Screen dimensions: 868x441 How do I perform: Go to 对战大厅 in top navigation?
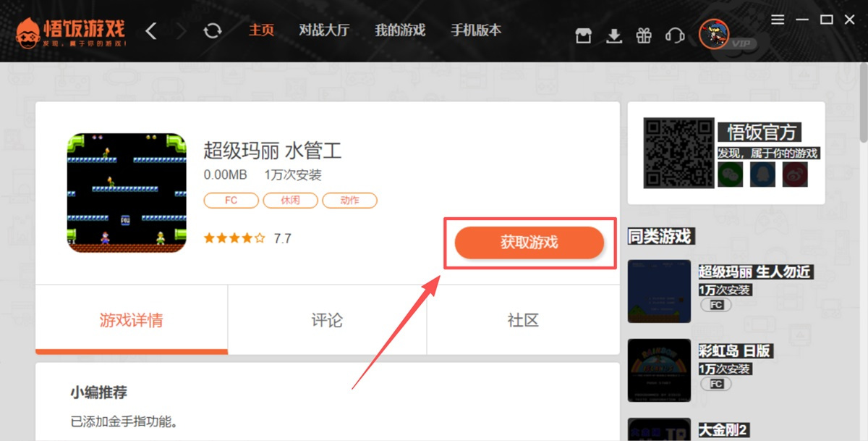tap(324, 30)
